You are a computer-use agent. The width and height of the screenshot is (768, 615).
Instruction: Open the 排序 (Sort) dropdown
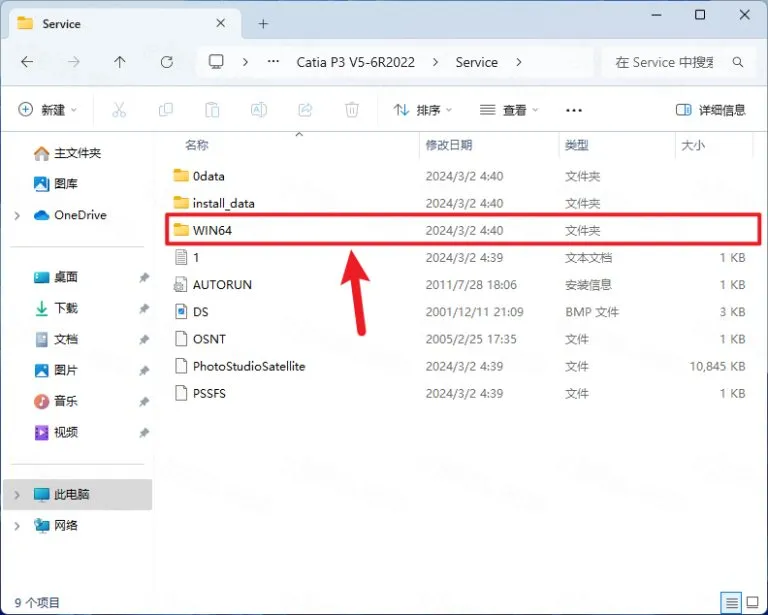[423, 110]
